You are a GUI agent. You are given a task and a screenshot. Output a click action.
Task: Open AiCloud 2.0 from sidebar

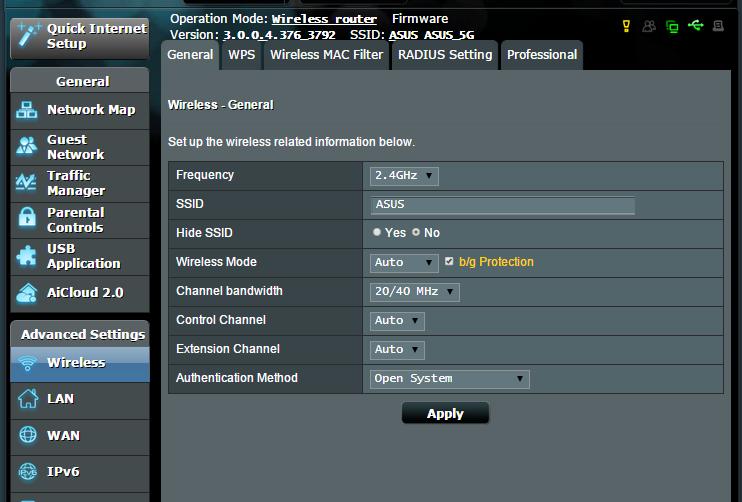click(80, 293)
